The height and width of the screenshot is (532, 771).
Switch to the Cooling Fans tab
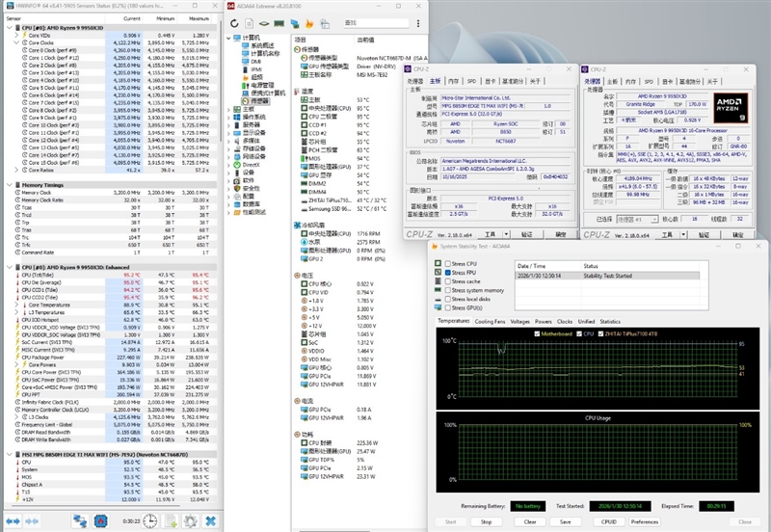490,321
